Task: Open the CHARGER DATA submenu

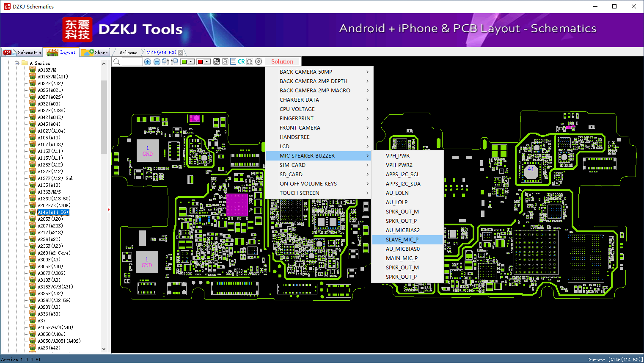Action: point(319,100)
